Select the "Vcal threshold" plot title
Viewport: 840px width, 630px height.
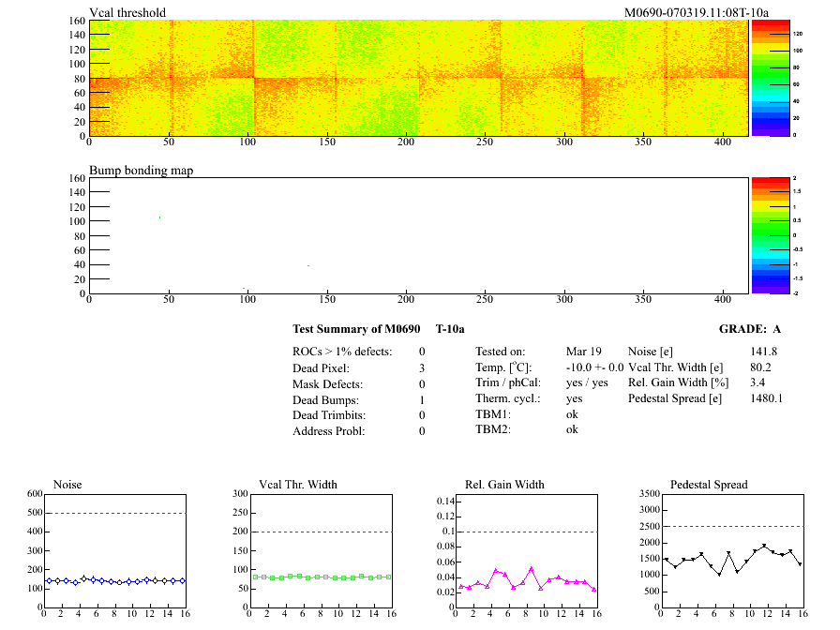[127, 12]
